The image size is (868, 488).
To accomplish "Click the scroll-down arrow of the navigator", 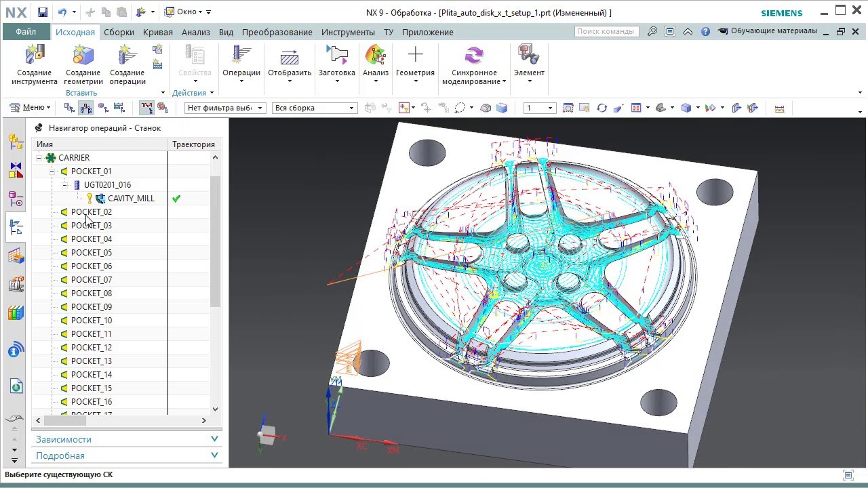I will point(215,409).
